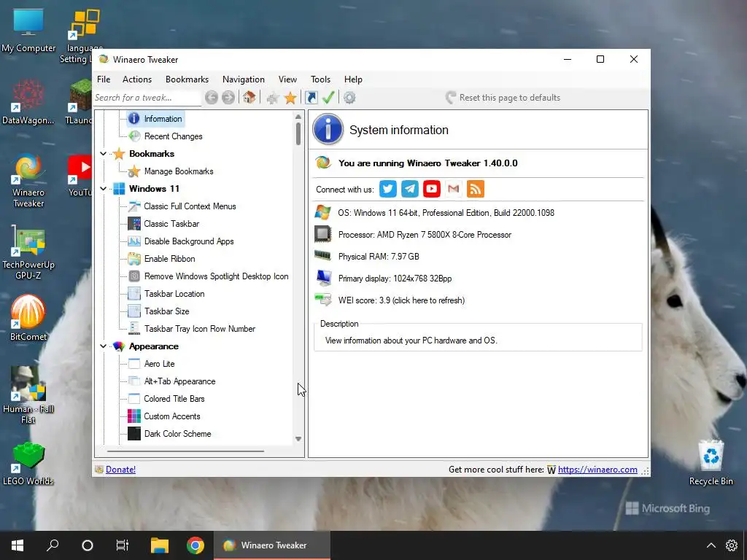Open LEGO Worlds desktop shortcut
Screen dimensions: 747x560
[28, 463]
